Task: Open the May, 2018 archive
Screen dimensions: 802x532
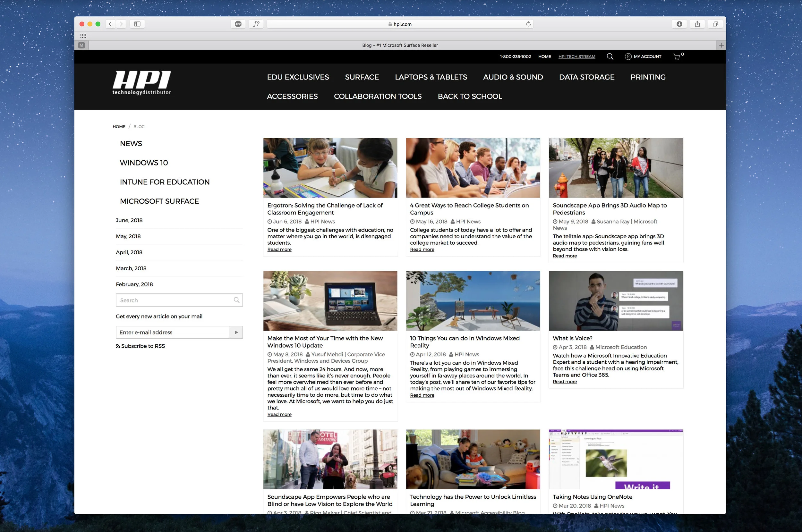Action: pyautogui.click(x=128, y=236)
